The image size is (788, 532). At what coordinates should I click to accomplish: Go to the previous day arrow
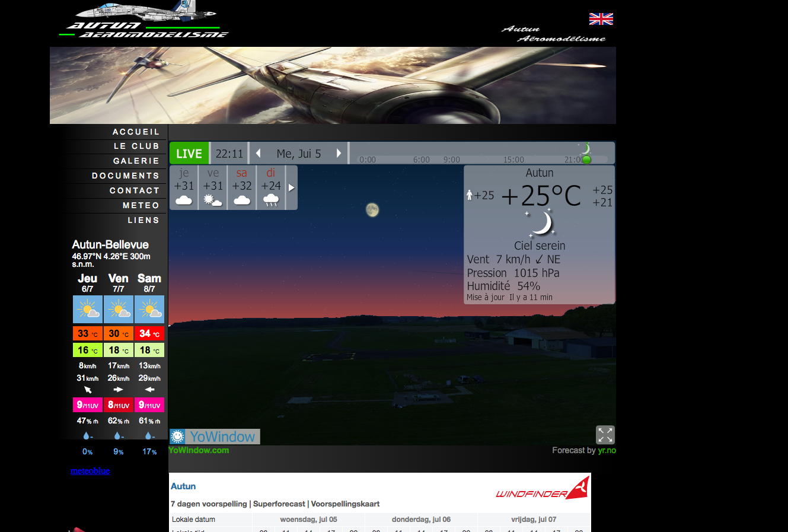pyautogui.click(x=258, y=154)
